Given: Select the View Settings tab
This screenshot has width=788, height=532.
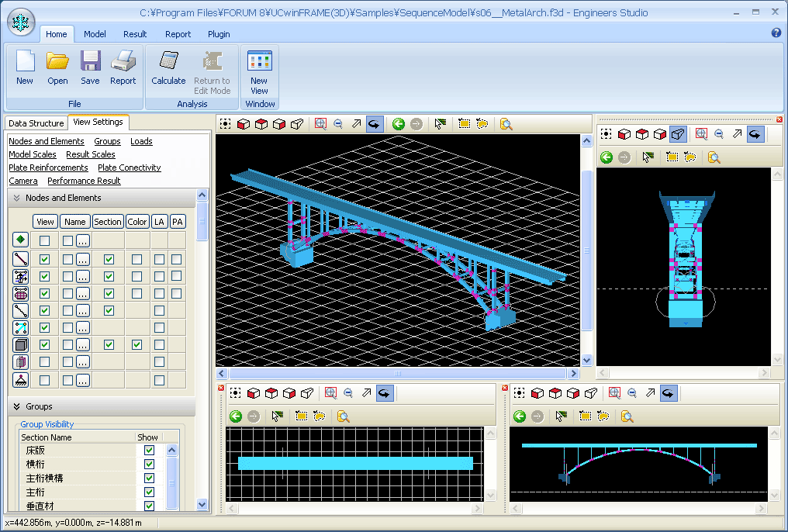Looking at the screenshot, I should point(98,122).
